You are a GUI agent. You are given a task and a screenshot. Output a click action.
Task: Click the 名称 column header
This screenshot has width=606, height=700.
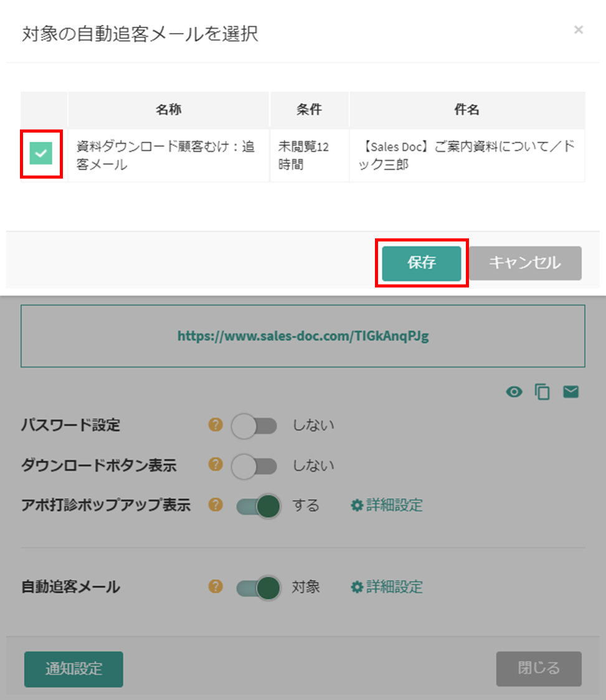point(168,109)
